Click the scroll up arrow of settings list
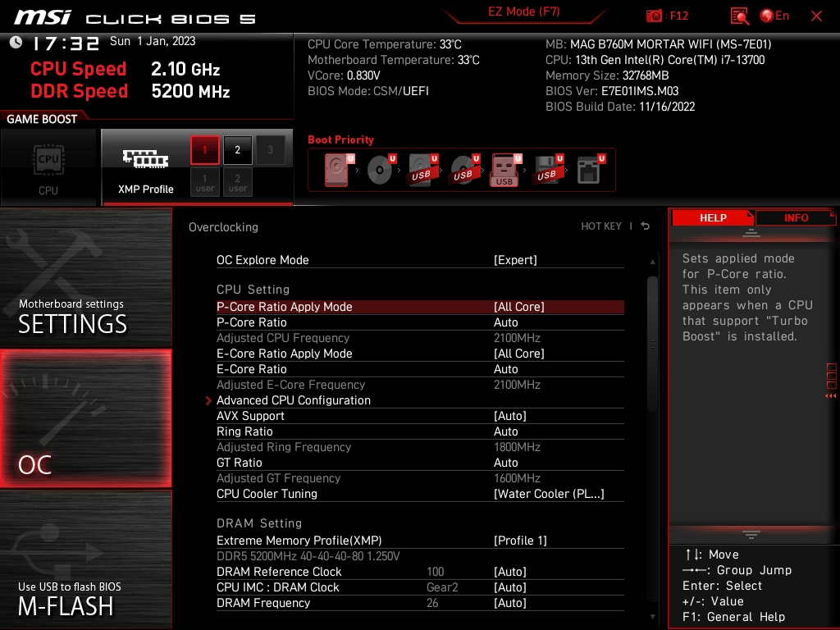Image resolution: width=840 pixels, height=630 pixels. (652, 262)
